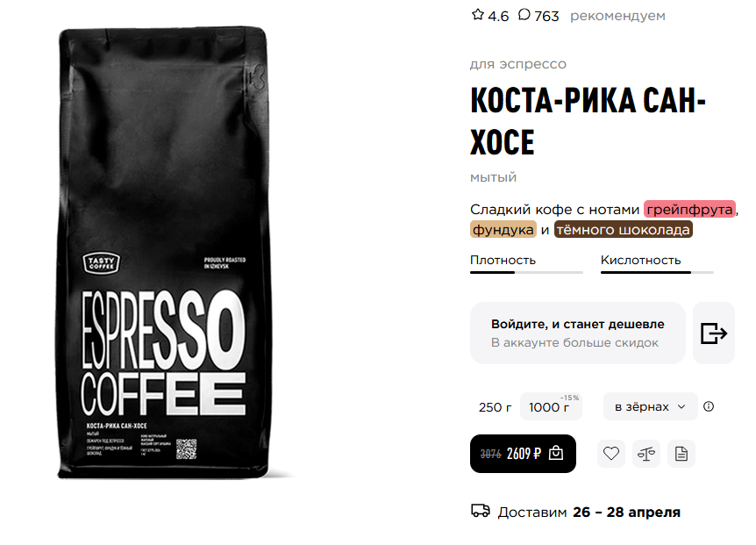This screenshot has width=756, height=545.
Task: Click the 2609 ₽ add to cart button
Action: pos(523,454)
